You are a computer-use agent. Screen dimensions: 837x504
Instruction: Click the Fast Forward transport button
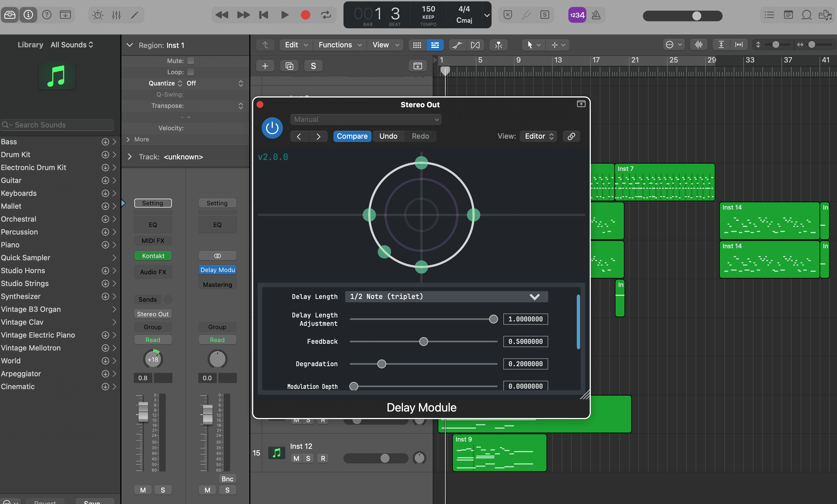coord(243,15)
